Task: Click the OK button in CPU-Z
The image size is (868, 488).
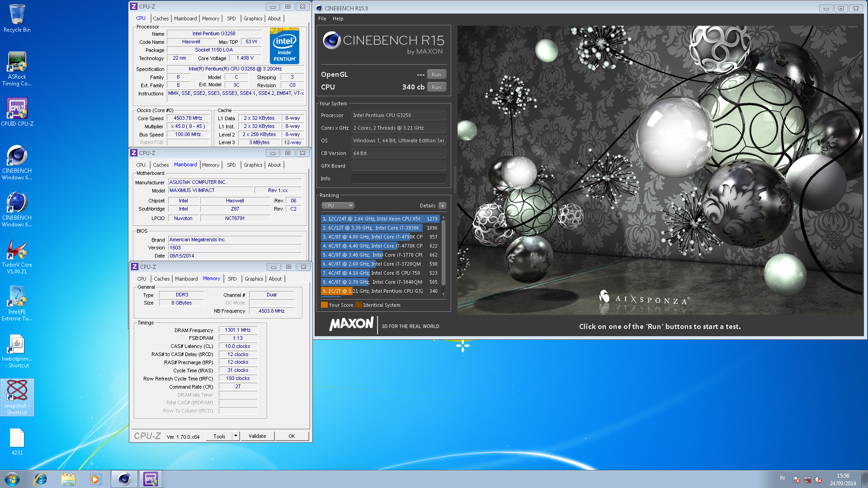Action: coord(292,436)
